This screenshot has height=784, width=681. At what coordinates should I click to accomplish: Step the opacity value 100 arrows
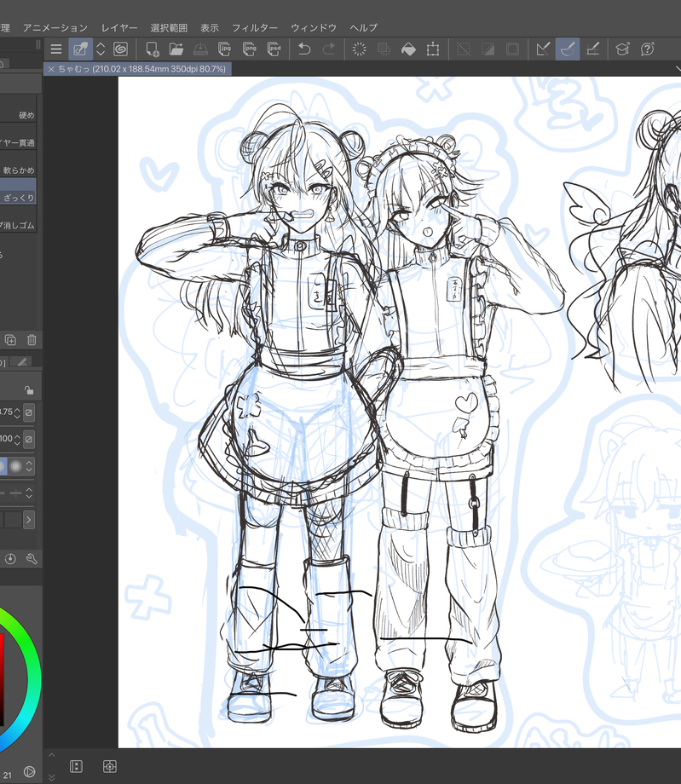pyautogui.click(x=17, y=440)
